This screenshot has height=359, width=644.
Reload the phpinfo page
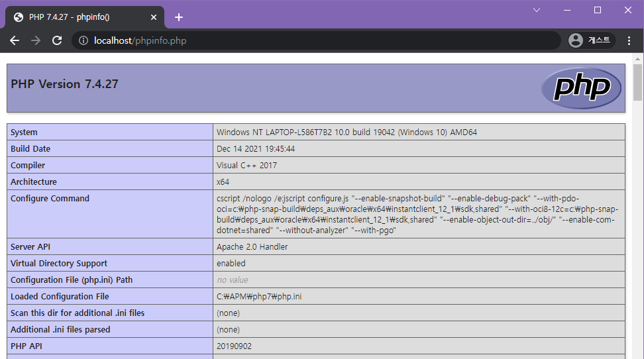click(x=57, y=40)
